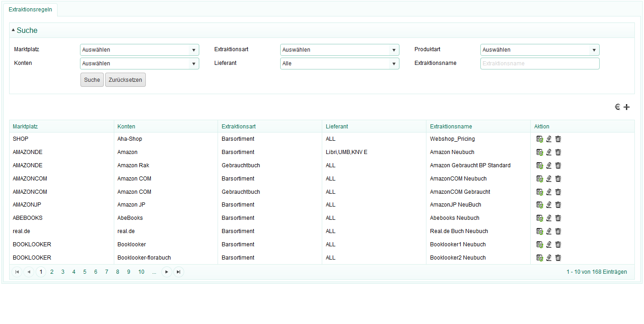This screenshot has height=324, width=644.
Task: Open the Lieferant dropdown showing Alle
Action: tap(340, 64)
